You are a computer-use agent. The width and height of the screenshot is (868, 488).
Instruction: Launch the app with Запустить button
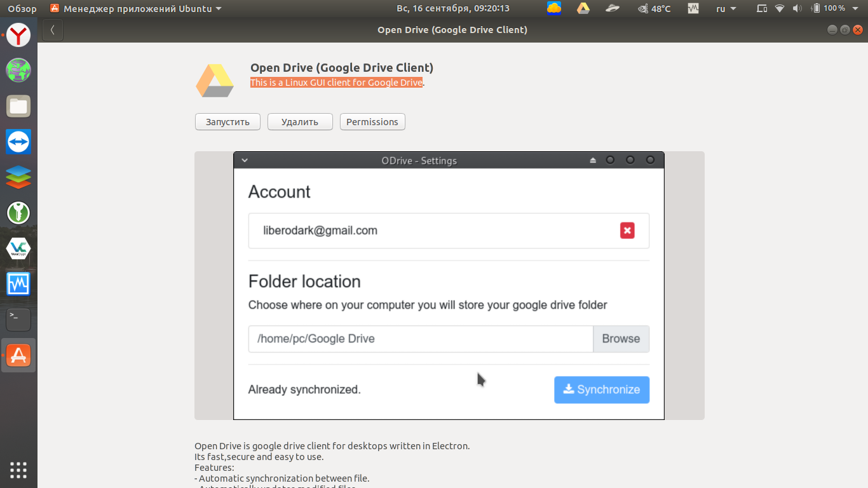coord(227,122)
